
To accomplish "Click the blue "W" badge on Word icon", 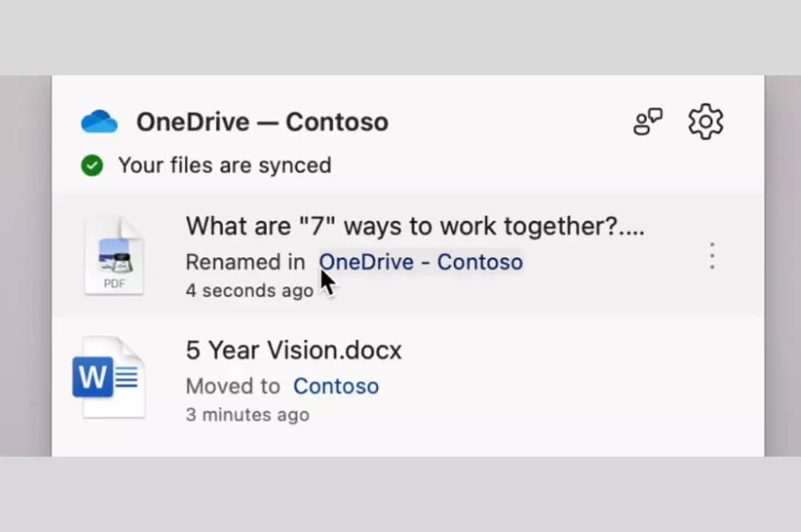I will [x=93, y=377].
